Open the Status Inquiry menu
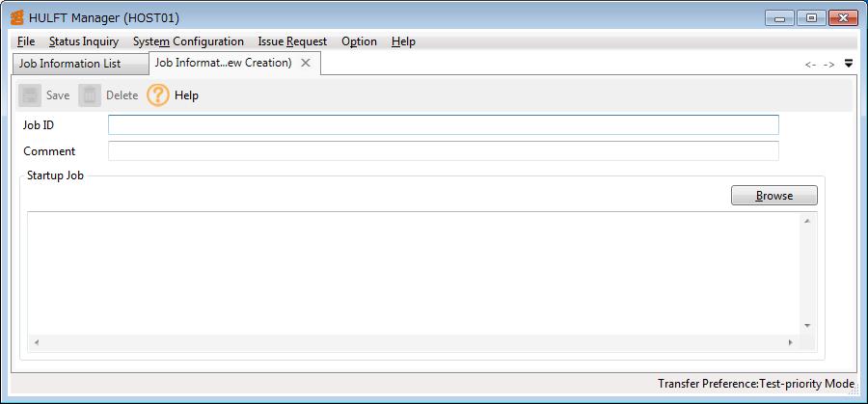Viewport: 868px width, 404px height. point(84,41)
